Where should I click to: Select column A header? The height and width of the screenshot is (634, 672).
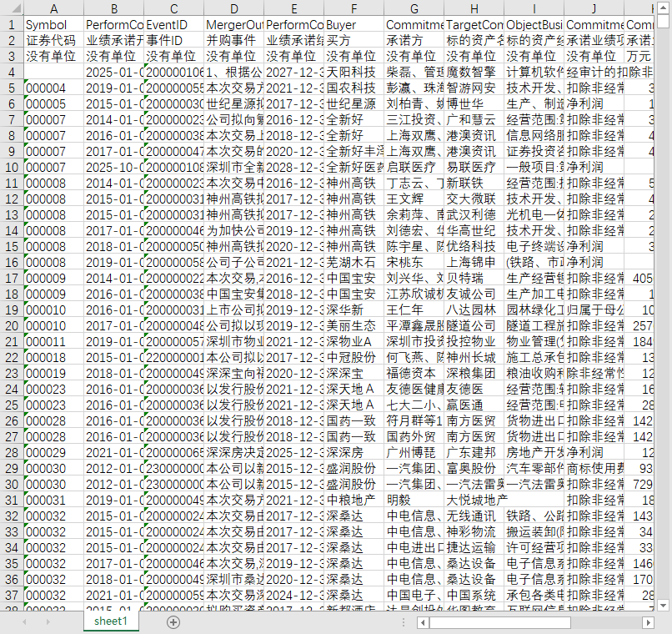[54, 8]
